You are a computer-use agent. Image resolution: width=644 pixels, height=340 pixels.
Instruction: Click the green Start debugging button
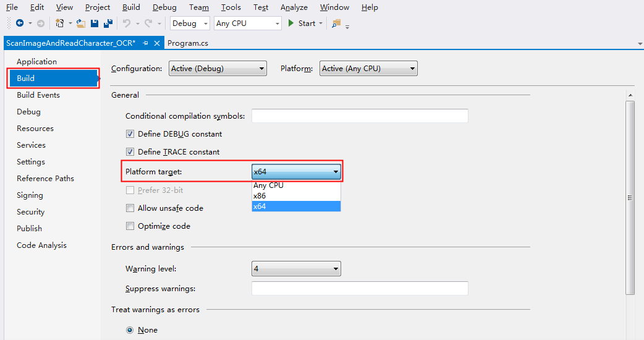coord(302,23)
